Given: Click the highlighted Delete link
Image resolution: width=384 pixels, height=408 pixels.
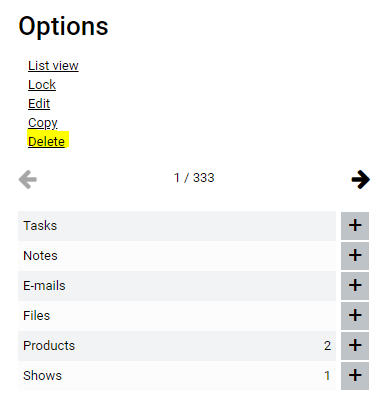Looking at the screenshot, I should 46,142.
